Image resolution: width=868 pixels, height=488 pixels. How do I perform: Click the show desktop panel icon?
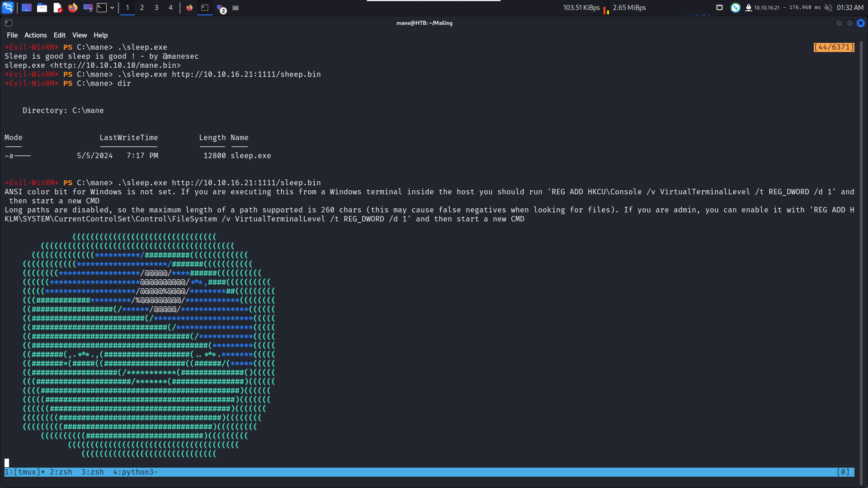pyautogui.click(x=27, y=8)
